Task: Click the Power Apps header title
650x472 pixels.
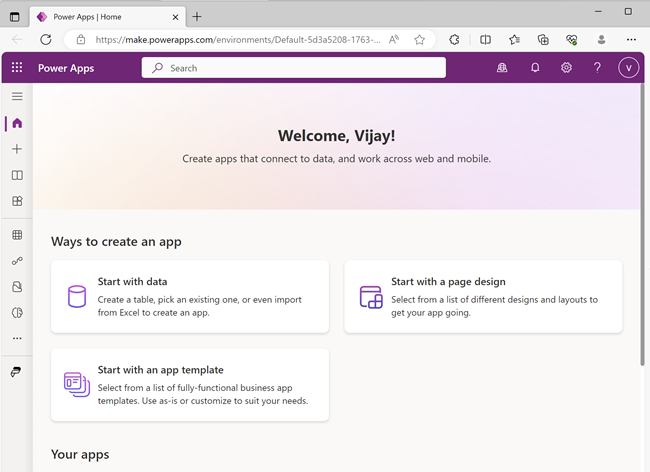Action: 66,68
